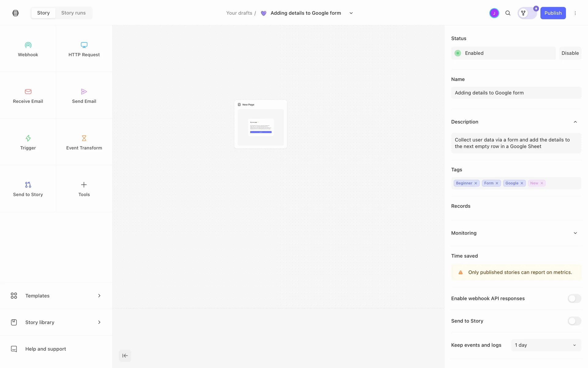Toggle Enable webhook API responses
588x368 pixels.
[574, 298]
